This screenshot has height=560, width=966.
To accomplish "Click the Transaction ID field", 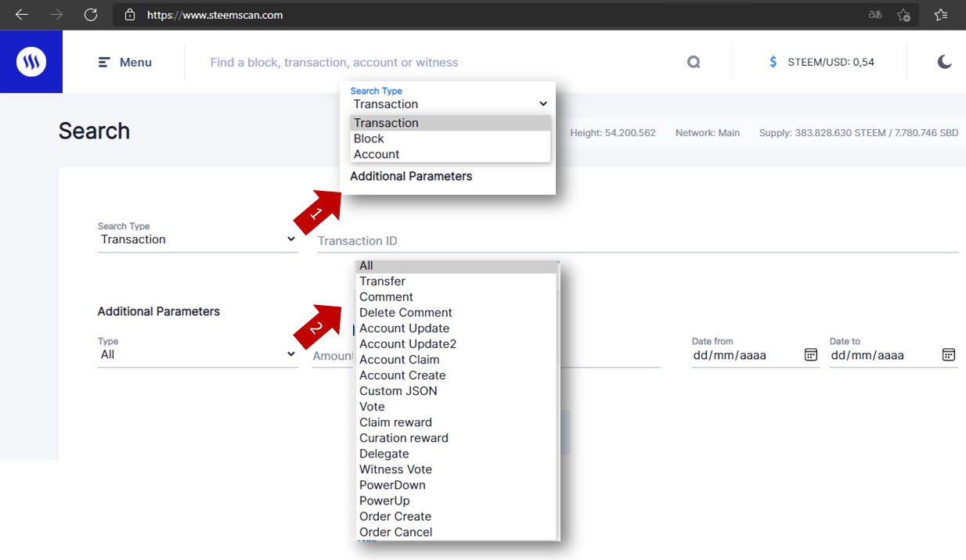I will click(x=638, y=241).
